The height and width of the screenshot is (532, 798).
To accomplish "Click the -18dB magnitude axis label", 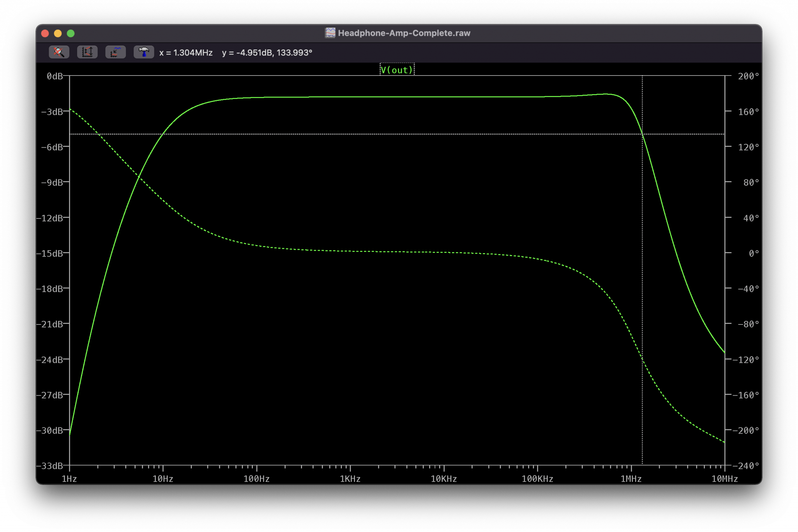I will [49, 289].
